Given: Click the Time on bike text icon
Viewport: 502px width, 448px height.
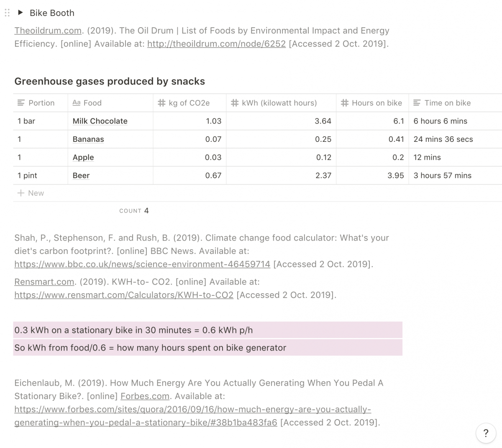Looking at the screenshot, I should coord(417,103).
